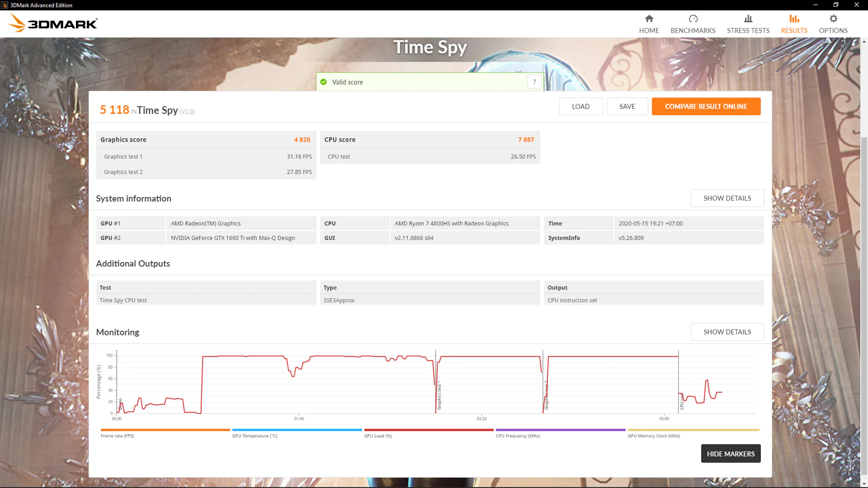This screenshot has width=868, height=488.
Task: Click the scrollbar down arrow
Action: (864, 484)
